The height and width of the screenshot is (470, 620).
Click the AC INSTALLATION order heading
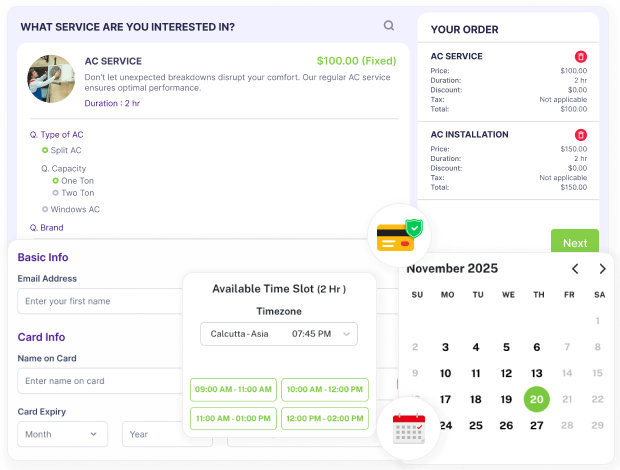(x=469, y=135)
